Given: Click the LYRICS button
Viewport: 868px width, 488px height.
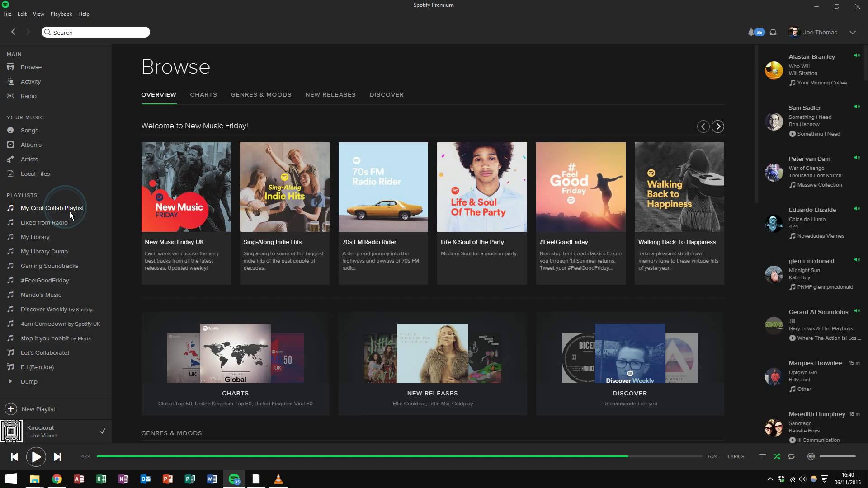Looking at the screenshot, I should coord(736,456).
